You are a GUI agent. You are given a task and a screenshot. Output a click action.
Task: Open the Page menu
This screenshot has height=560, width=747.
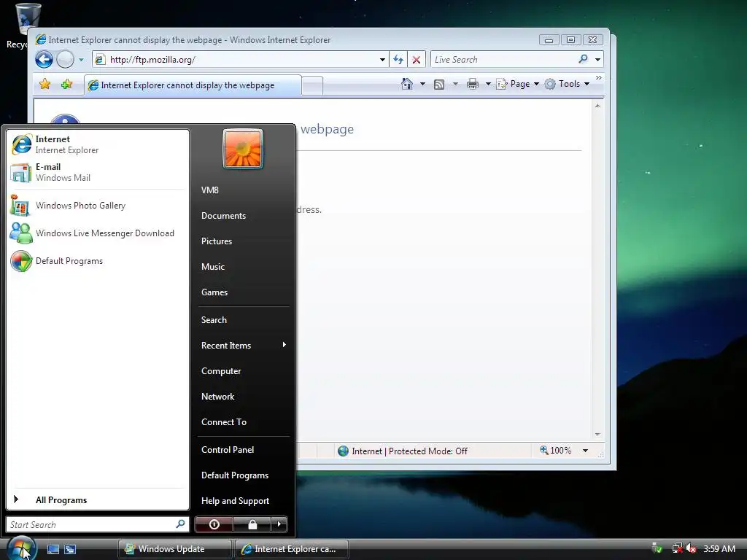[517, 84]
